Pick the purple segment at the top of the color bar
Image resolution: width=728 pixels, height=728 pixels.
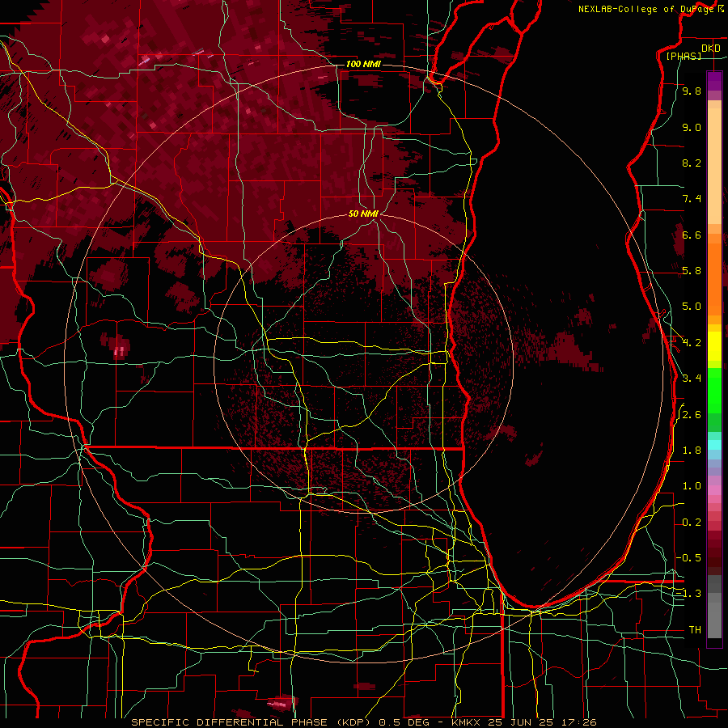click(x=714, y=81)
